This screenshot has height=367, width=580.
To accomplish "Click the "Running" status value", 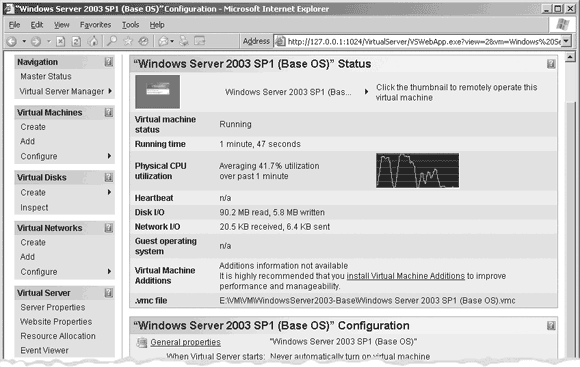I will (x=235, y=124).
